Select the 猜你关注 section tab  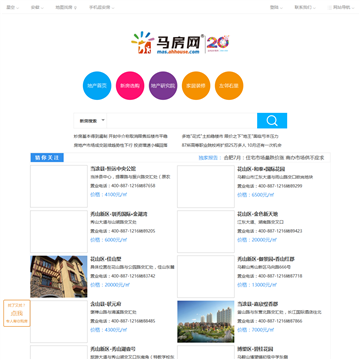click(47, 158)
